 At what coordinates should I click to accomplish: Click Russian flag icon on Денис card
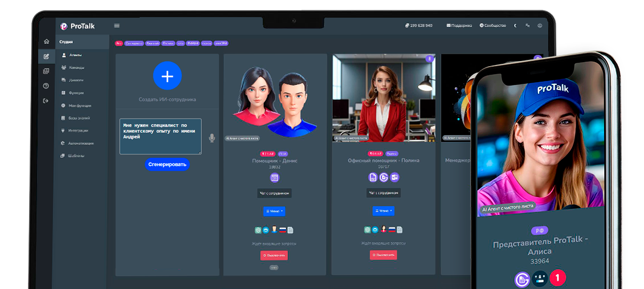tap(282, 230)
